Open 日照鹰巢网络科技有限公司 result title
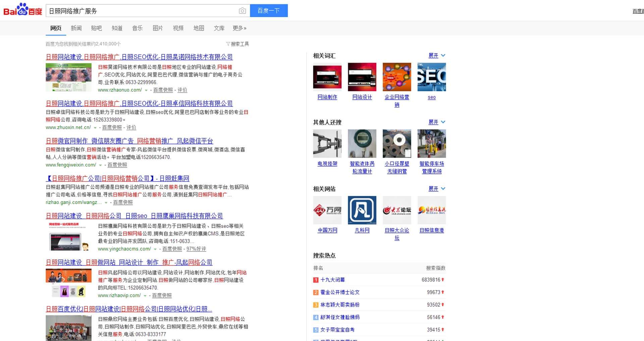 pos(134,216)
